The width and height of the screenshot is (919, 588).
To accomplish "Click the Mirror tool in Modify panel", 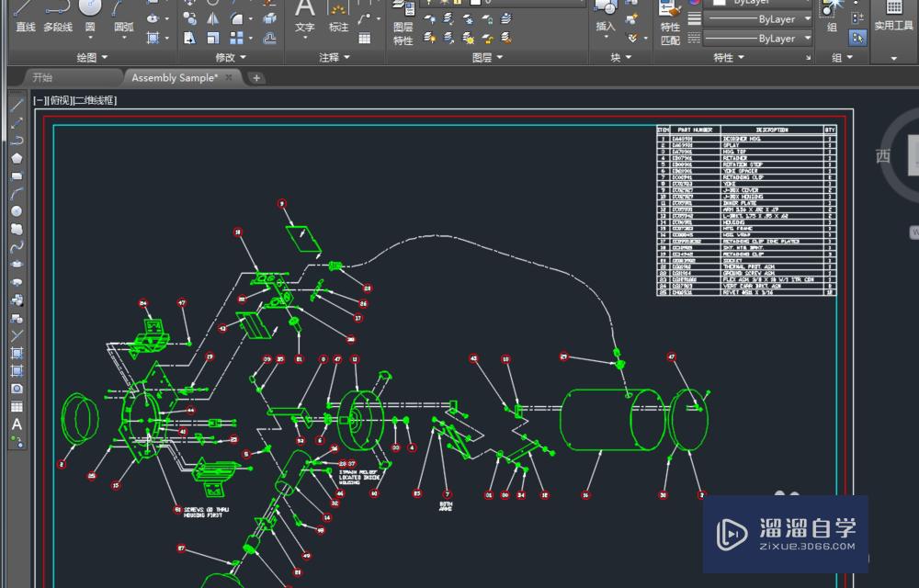I will 213,18.
